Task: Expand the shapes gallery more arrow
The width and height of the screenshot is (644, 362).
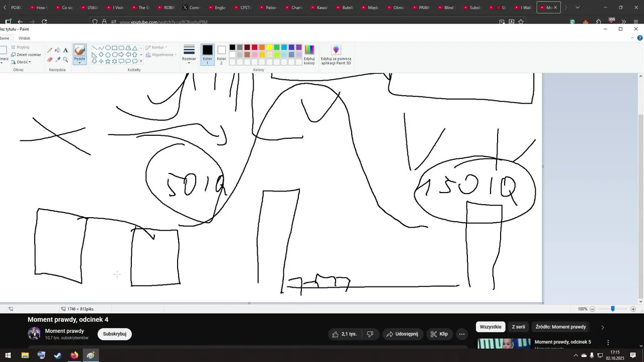Action: point(141,61)
